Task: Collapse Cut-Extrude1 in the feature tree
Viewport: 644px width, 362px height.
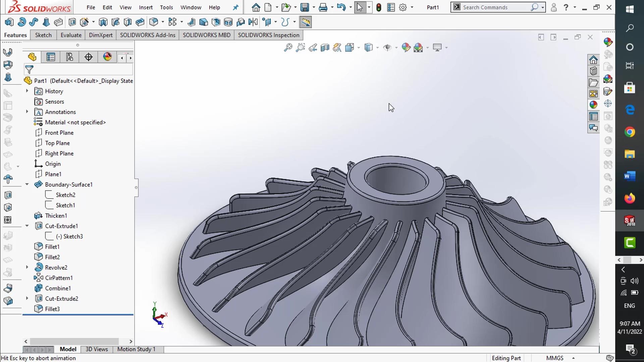Action: pyautogui.click(x=27, y=226)
